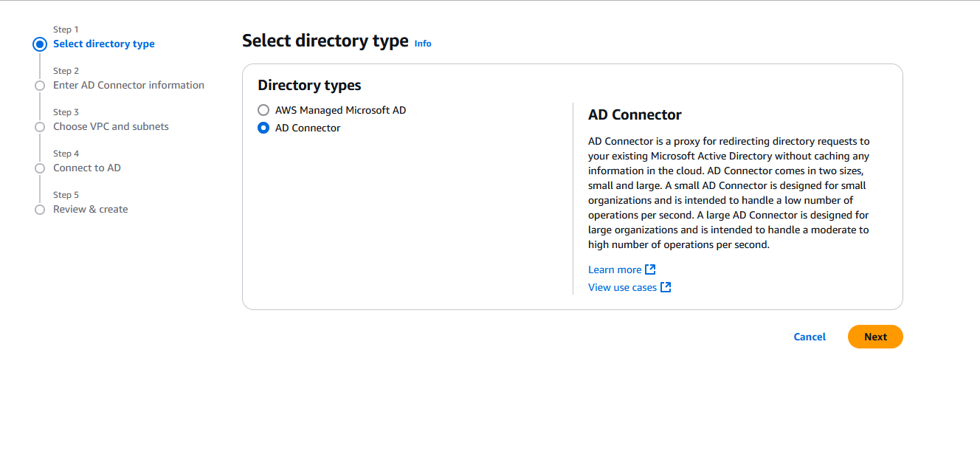Go to Choose VPC and subnets step
The height and width of the screenshot is (457, 980).
(x=111, y=126)
